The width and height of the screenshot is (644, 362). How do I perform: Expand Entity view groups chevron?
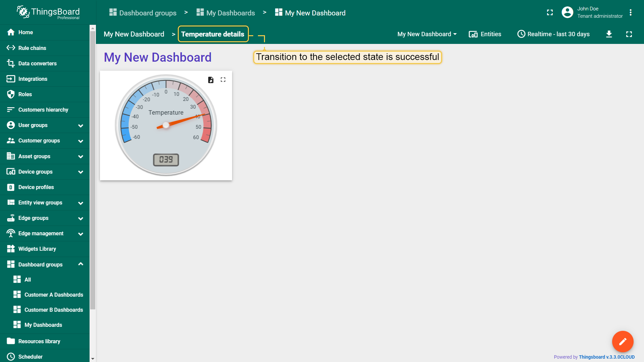(80, 203)
